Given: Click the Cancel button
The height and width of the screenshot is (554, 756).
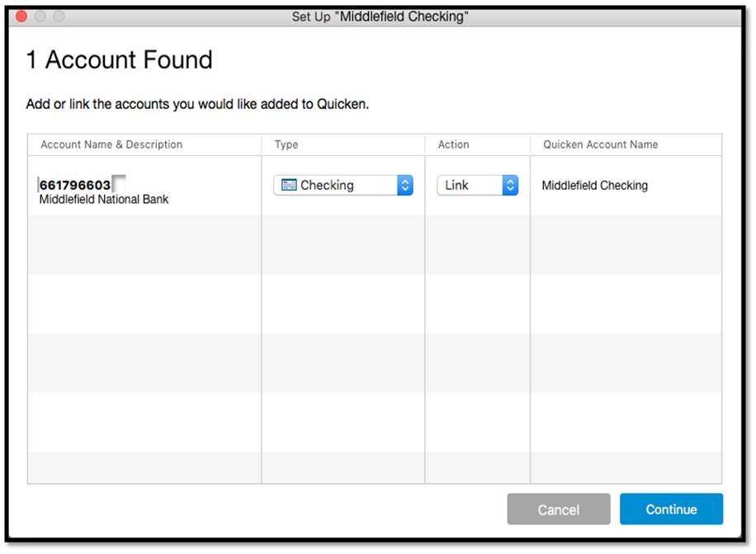Looking at the screenshot, I should (x=558, y=509).
